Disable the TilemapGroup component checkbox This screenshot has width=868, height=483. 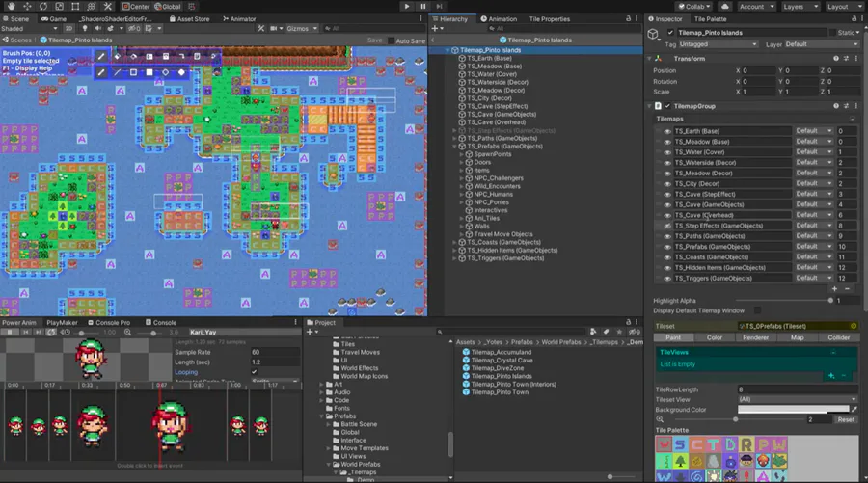pos(667,106)
